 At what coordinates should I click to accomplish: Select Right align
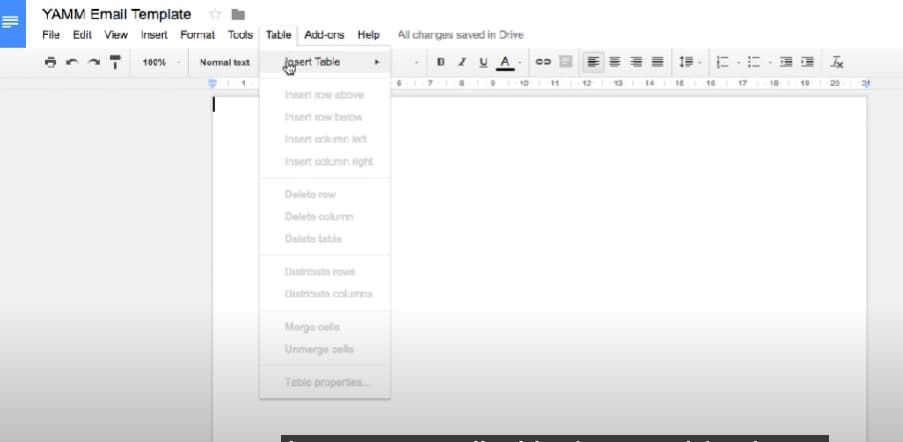(x=636, y=62)
